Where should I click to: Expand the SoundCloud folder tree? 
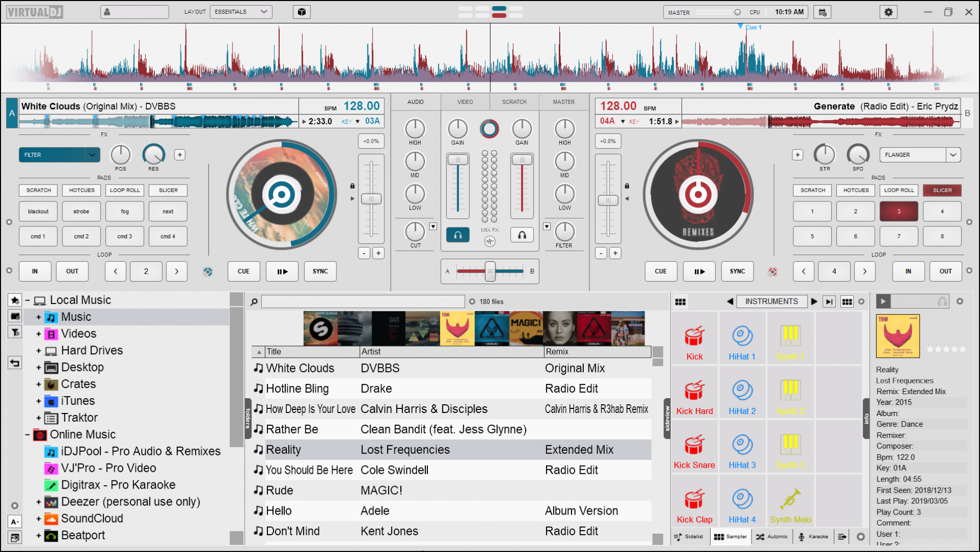[x=38, y=519]
